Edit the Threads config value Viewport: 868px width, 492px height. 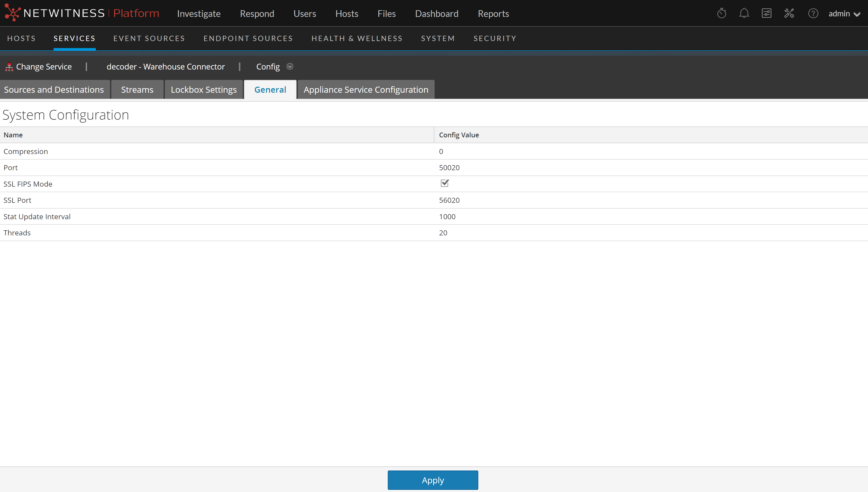coord(443,233)
